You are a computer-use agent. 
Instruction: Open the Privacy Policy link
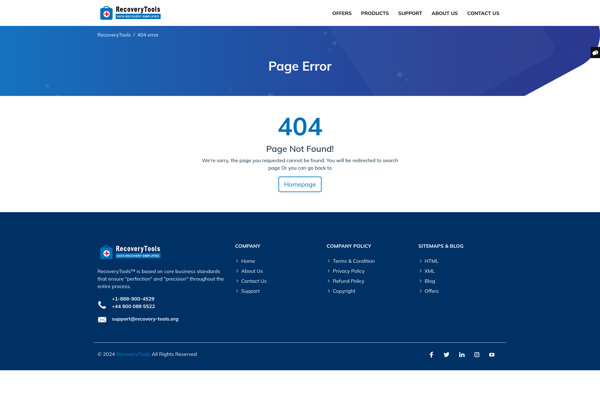[349, 271]
